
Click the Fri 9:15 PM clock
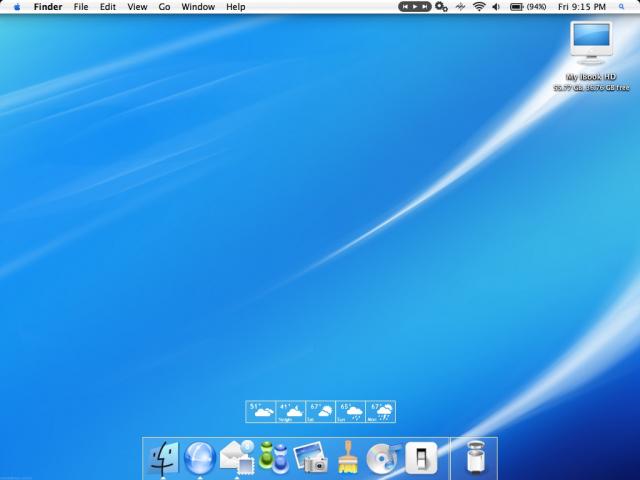point(582,7)
